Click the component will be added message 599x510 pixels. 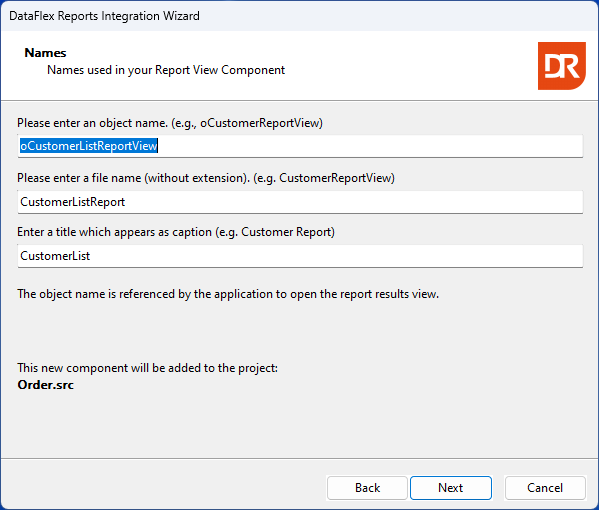[x=147, y=368]
